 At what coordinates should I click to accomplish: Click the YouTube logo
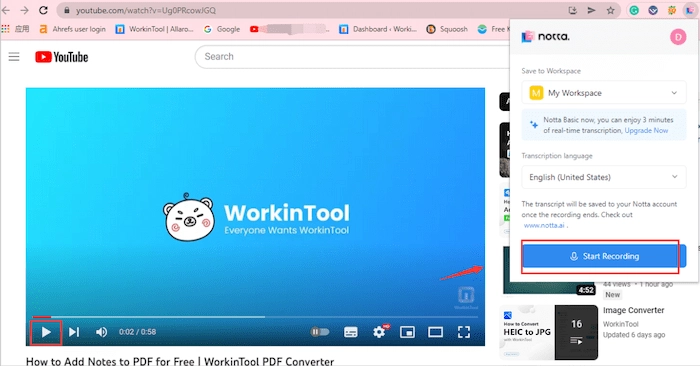pyautogui.click(x=62, y=57)
